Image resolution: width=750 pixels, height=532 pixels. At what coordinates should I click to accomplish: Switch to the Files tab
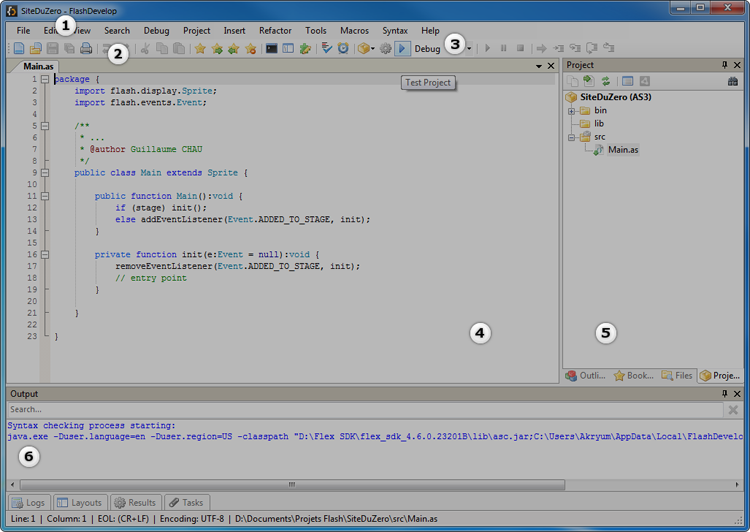(678, 376)
